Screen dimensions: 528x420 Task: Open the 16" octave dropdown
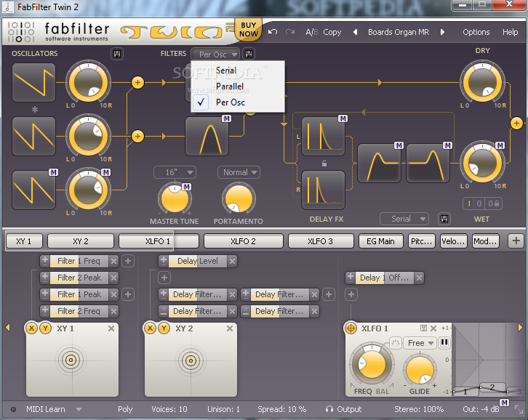175,172
